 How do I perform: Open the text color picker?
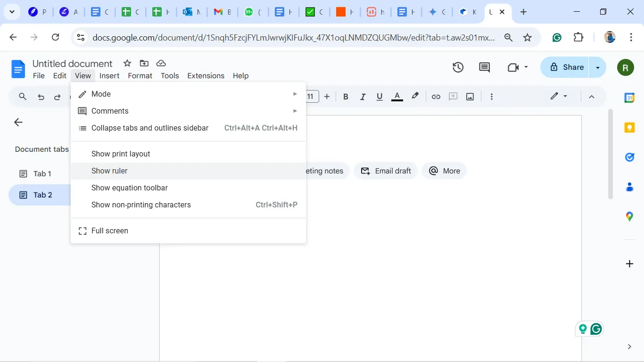point(397,97)
